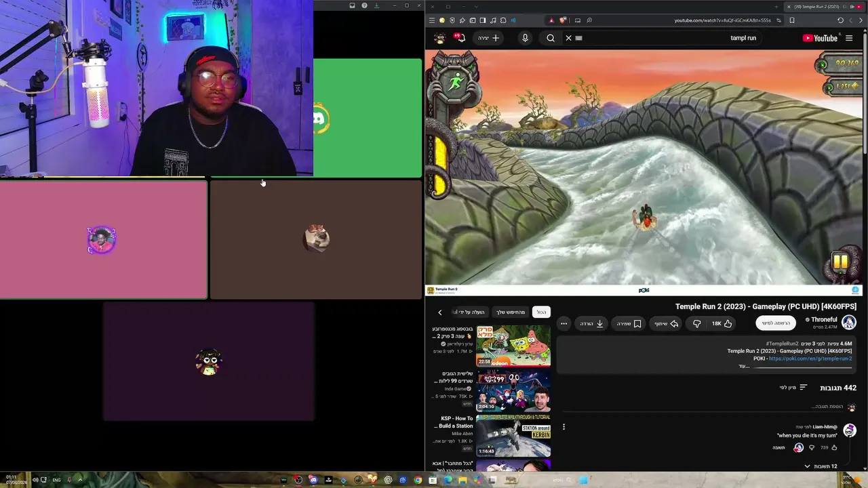Open Chrome from the Windows taskbar

[418, 480]
